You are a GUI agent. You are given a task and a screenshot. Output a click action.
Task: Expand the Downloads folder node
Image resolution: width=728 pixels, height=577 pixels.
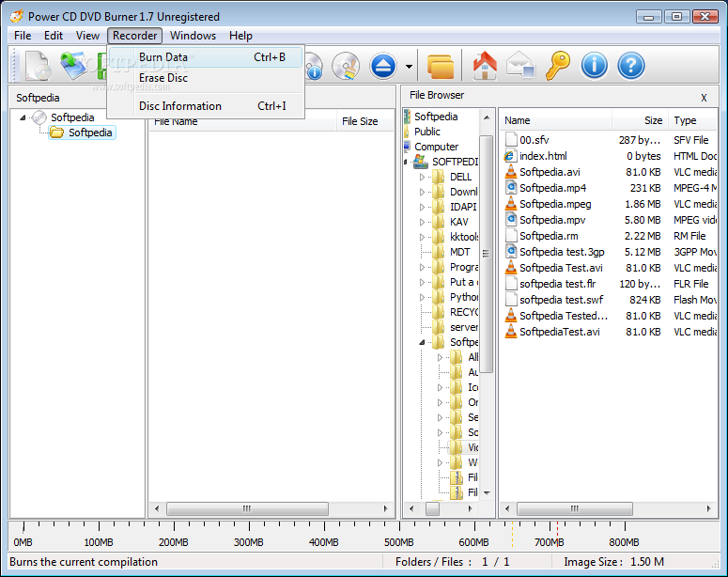tap(422, 192)
